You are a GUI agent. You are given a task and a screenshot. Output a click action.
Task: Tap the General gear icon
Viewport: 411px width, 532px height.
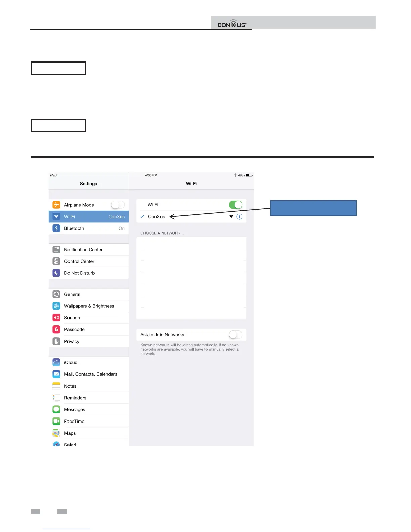pos(56,294)
